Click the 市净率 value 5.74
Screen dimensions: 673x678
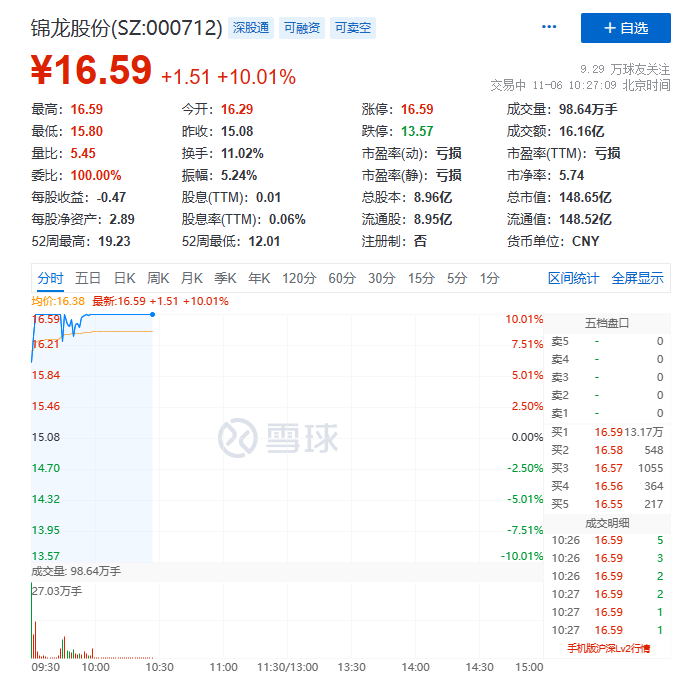pos(571,176)
